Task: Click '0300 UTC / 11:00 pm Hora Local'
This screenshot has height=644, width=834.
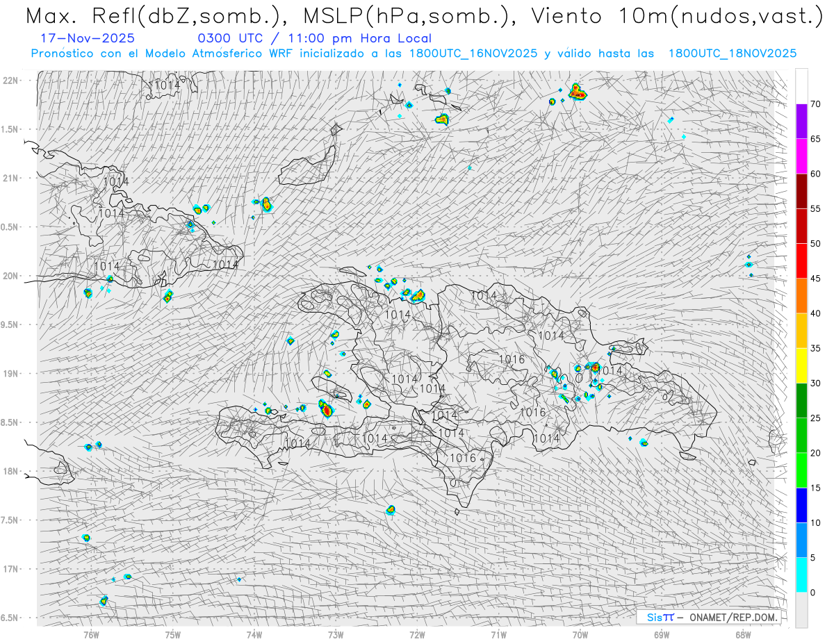Action: (x=315, y=38)
